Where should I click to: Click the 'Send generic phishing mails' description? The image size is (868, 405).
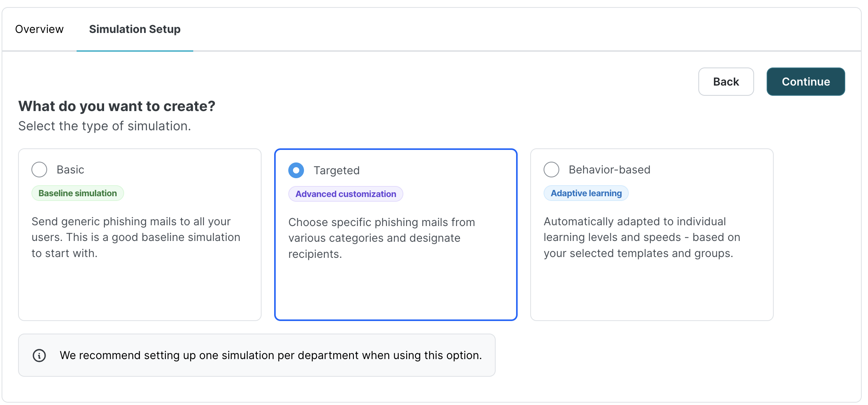(x=136, y=237)
